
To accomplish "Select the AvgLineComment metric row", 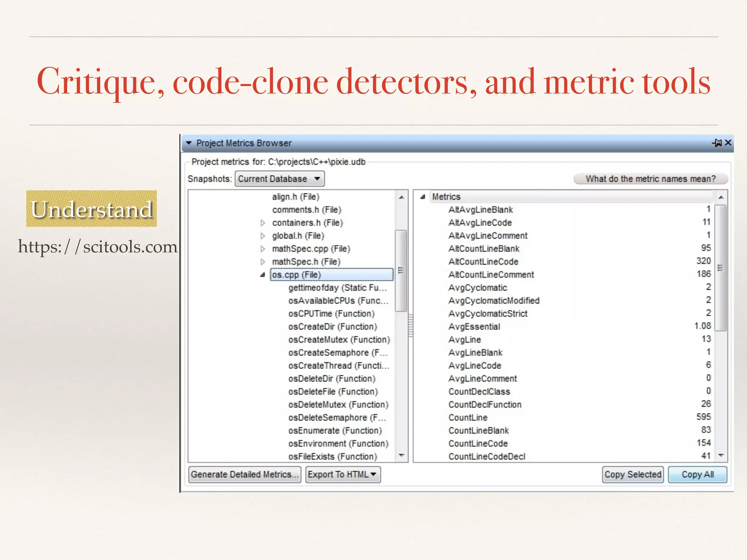I will coord(580,379).
